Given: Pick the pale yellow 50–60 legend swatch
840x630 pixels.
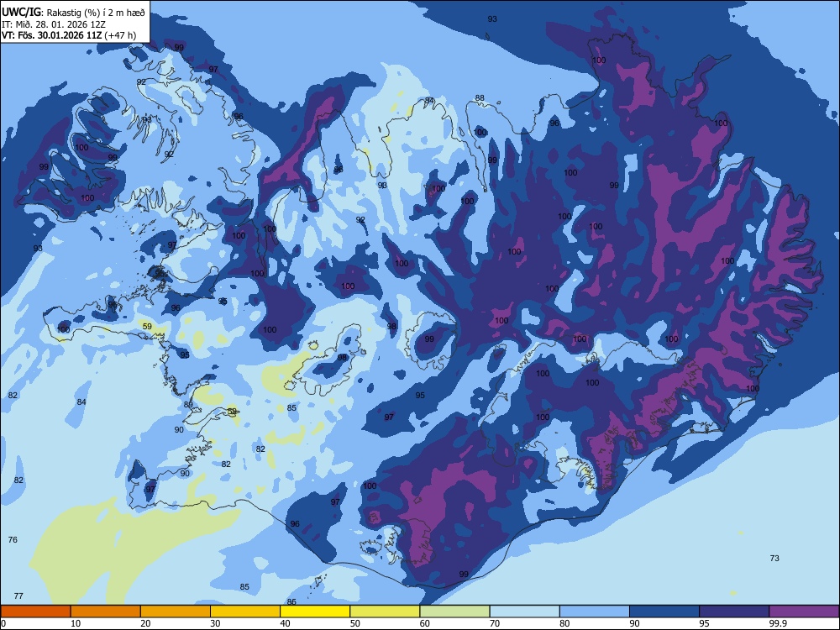Looking at the screenshot, I should [x=385, y=612].
